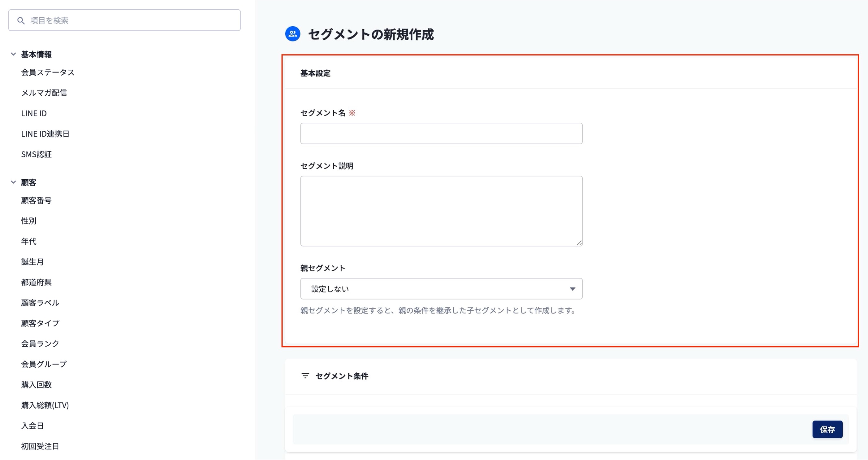Open the 親セグメント dropdown

tap(441, 289)
